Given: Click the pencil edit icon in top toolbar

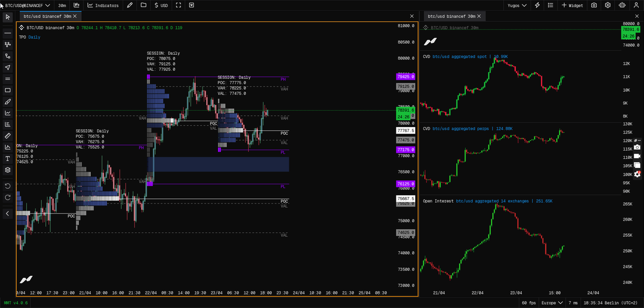Looking at the screenshot, I should click(x=130, y=5).
